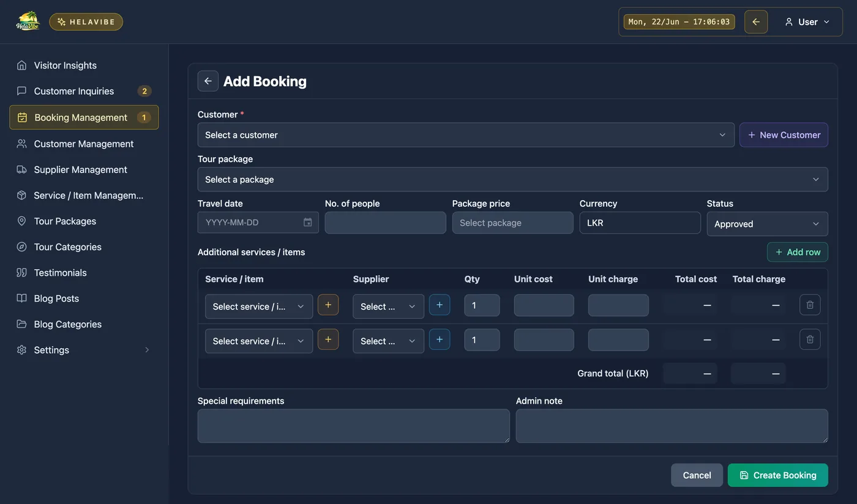The width and height of the screenshot is (857, 504).
Task: Click the Currency field showing LKR
Action: pyautogui.click(x=640, y=223)
